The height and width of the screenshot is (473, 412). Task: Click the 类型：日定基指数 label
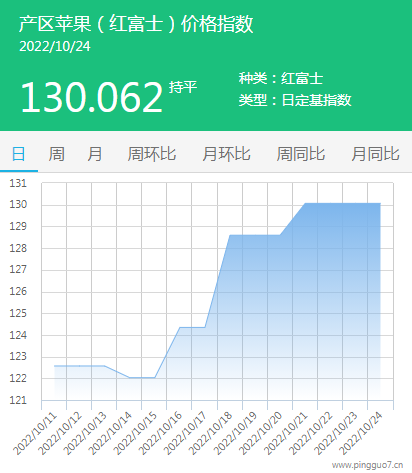(295, 100)
